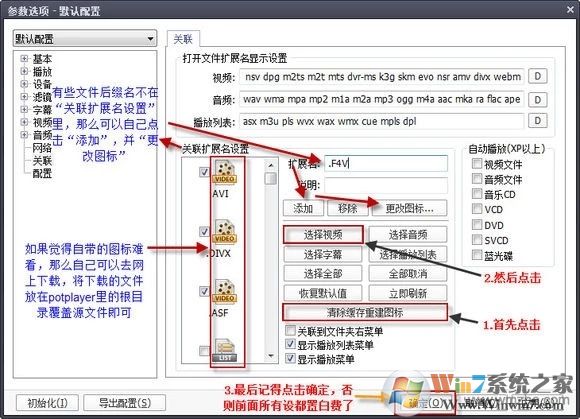Select 关联 in the settings tree
This screenshot has height=419, width=580.
click(42, 160)
